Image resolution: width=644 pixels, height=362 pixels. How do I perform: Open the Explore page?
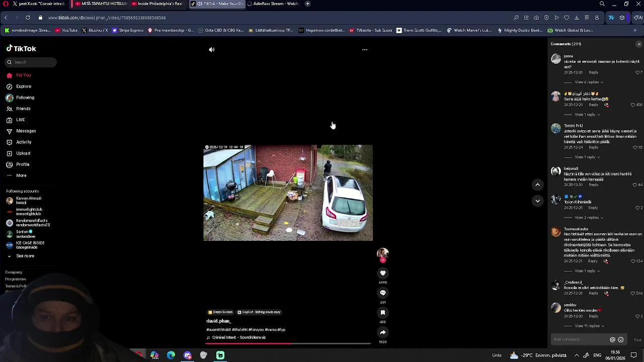pos(19,86)
